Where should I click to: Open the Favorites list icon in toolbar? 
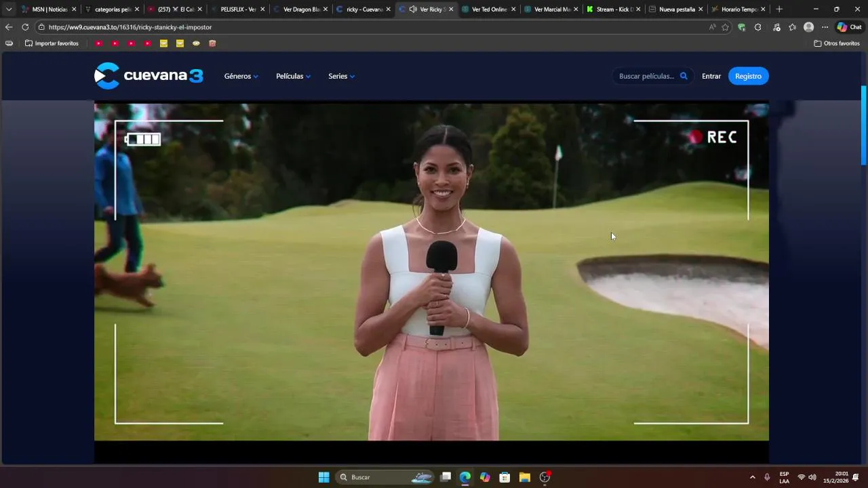[792, 27]
